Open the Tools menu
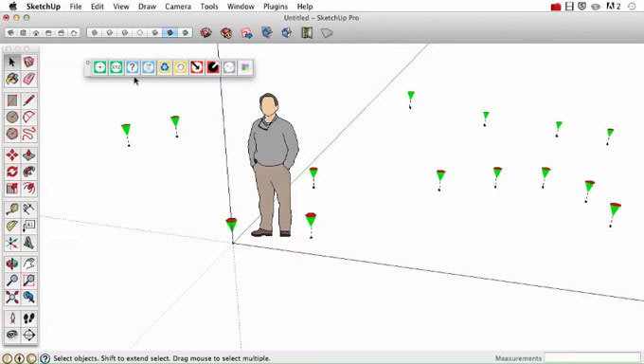The image size is (644, 364). tap(209, 7)
